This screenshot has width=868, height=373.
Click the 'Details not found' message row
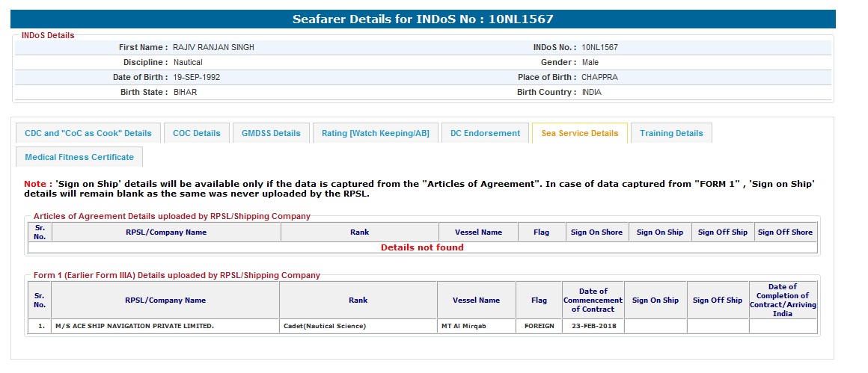(x=422, y=247)
